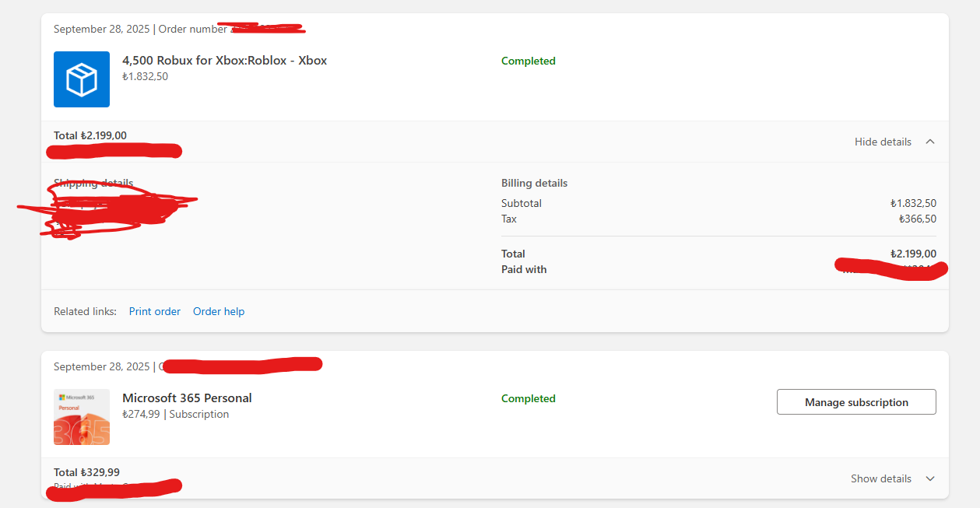The height and width of the screenshot is (508, 980).
Task: Open the Print order link
Action: coord(154,311)
